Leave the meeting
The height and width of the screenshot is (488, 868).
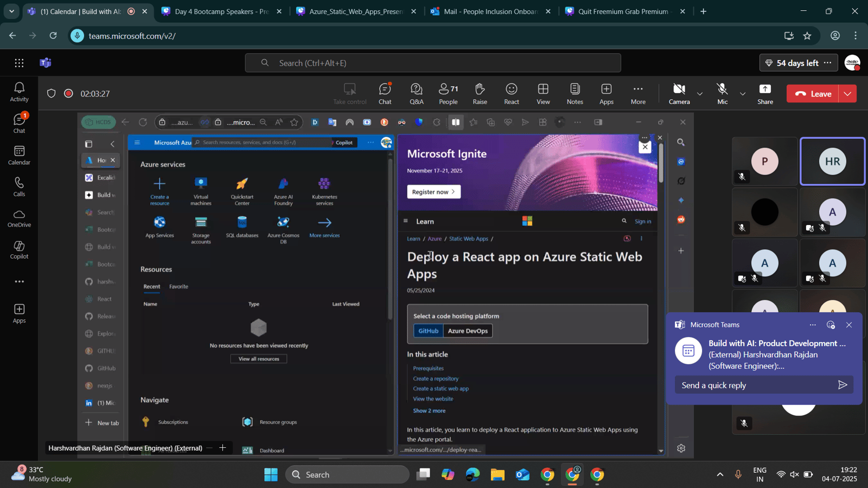[x=813, y=94]
